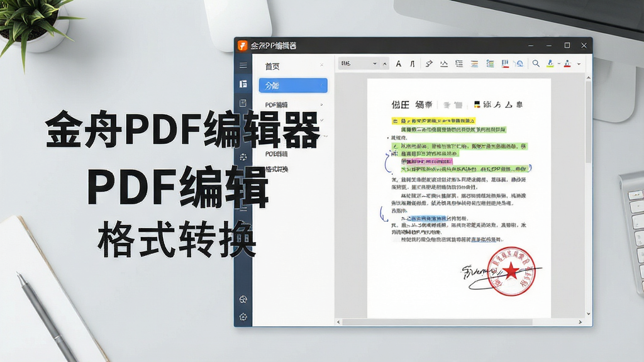Click the colored lines alignment icon
The image size is (644, 362).
[474, 63]
